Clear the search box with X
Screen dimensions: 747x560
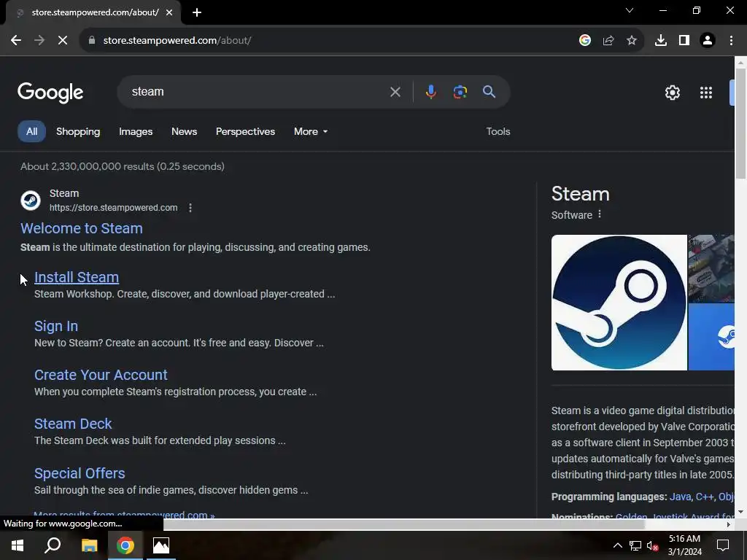[395, 92]
